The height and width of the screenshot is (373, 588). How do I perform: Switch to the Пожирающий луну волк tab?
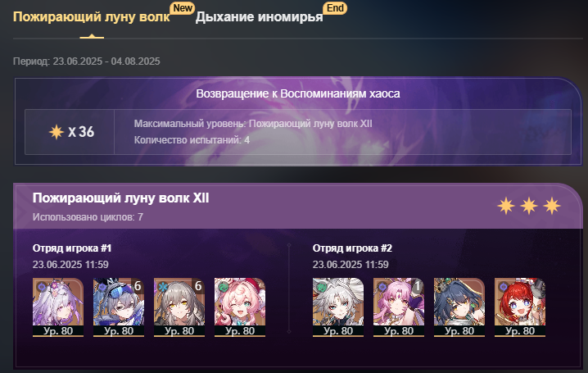coord(92,17)
